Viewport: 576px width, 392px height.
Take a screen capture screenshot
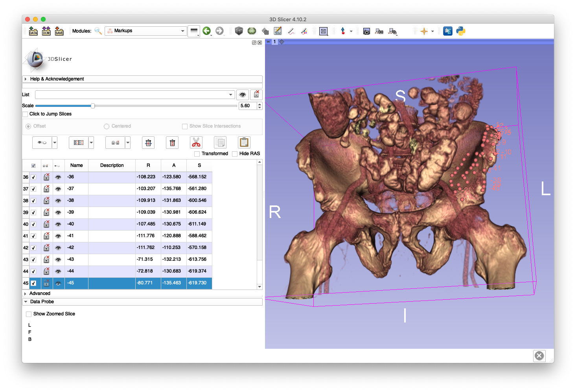click(366, 31)
